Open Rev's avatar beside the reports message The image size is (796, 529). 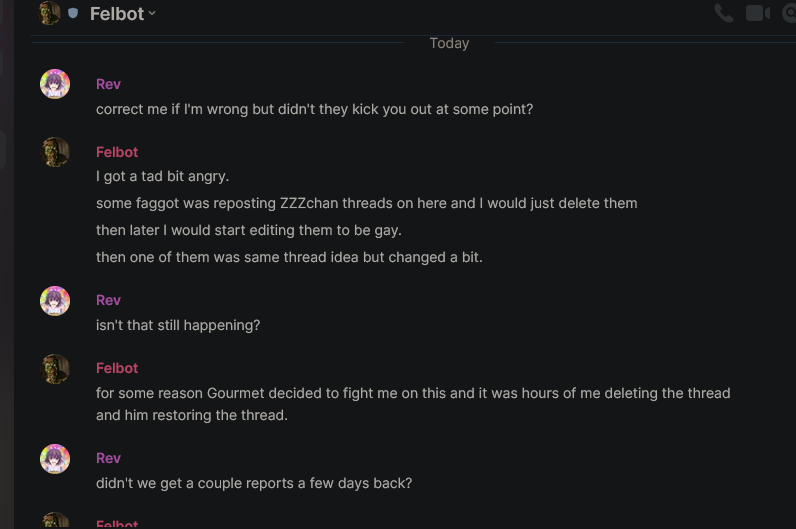(55, 459)
